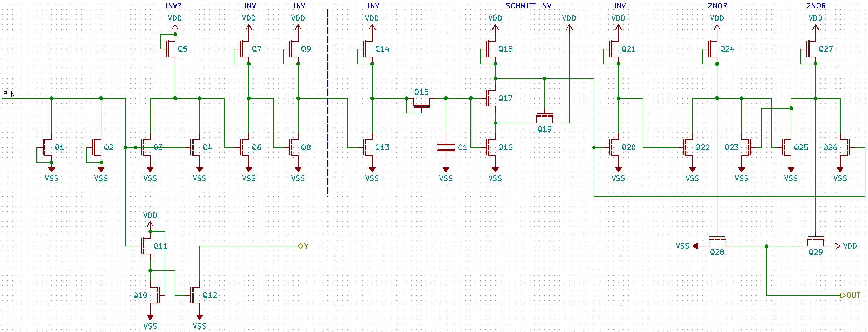
Task: Select the Q21 transistor symbol
Action: tap(614, 49)
